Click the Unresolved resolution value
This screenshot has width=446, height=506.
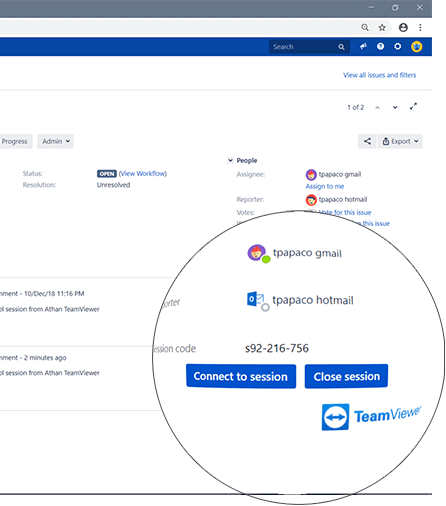113,185
